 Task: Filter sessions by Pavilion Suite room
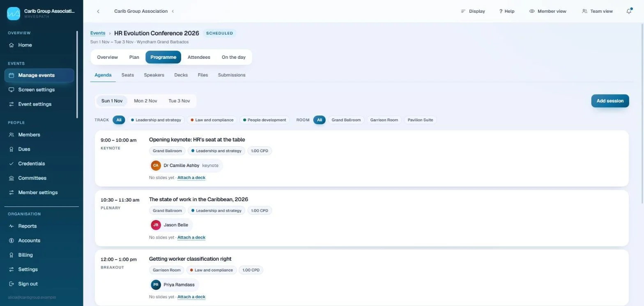pos(420,120)
